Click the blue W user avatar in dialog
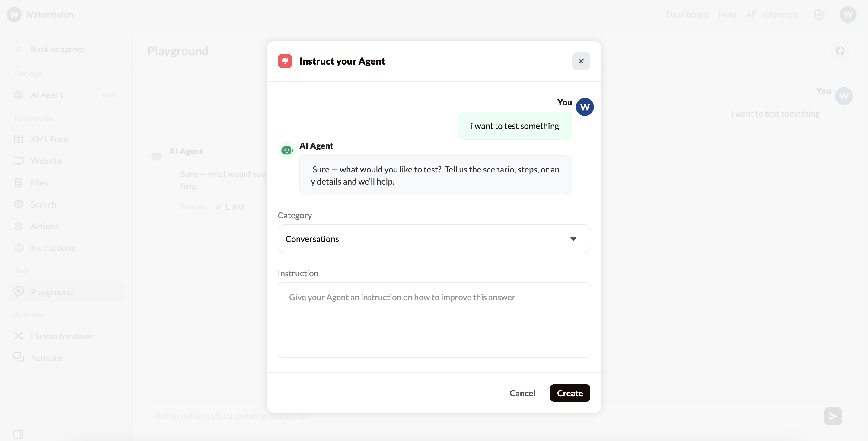Screen dimensions: 868x441 point(585,107)
